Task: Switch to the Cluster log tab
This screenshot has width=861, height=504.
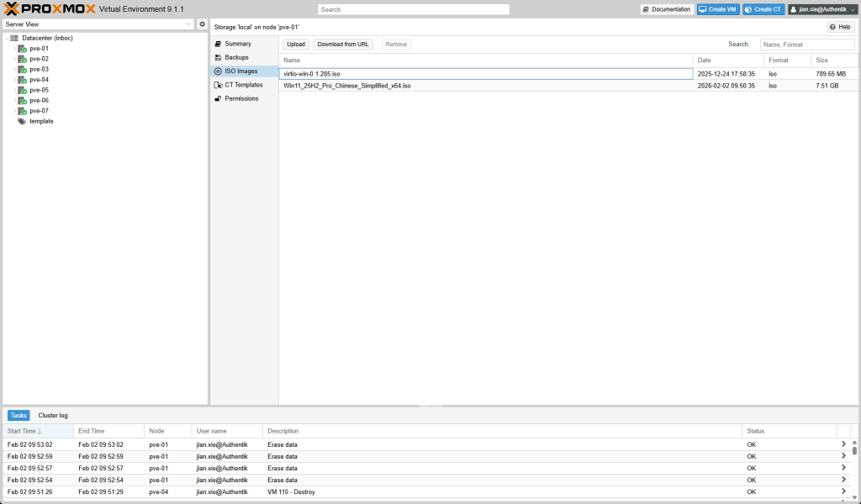Action: point(53,415)
